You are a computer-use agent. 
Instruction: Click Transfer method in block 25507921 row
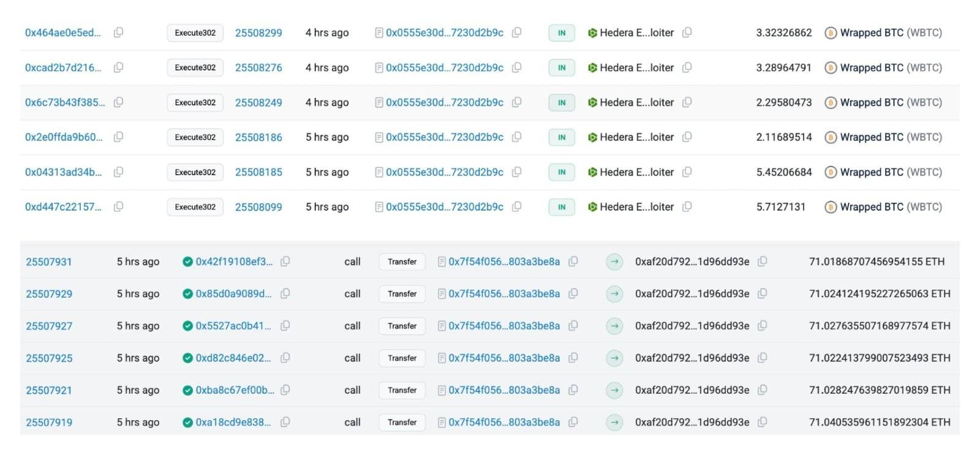[x=402, y=390]
